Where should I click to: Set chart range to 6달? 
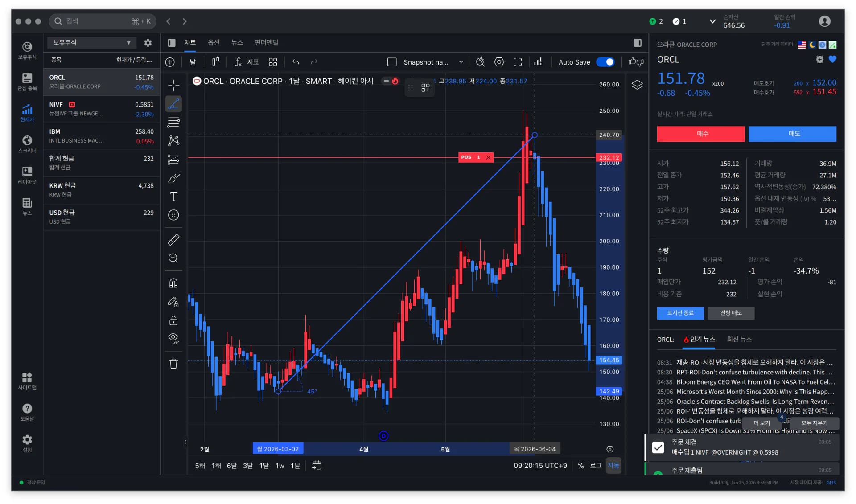232,466
